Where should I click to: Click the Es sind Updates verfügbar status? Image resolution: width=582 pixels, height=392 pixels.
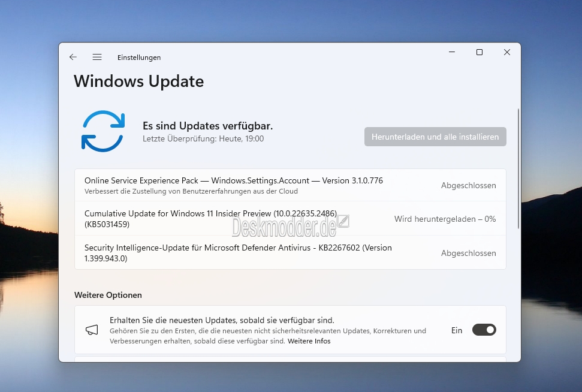(x=207, y=126)
